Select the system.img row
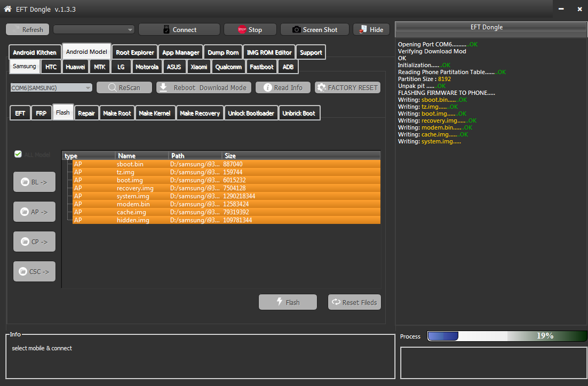588x386 pixels. click(226, 196)
